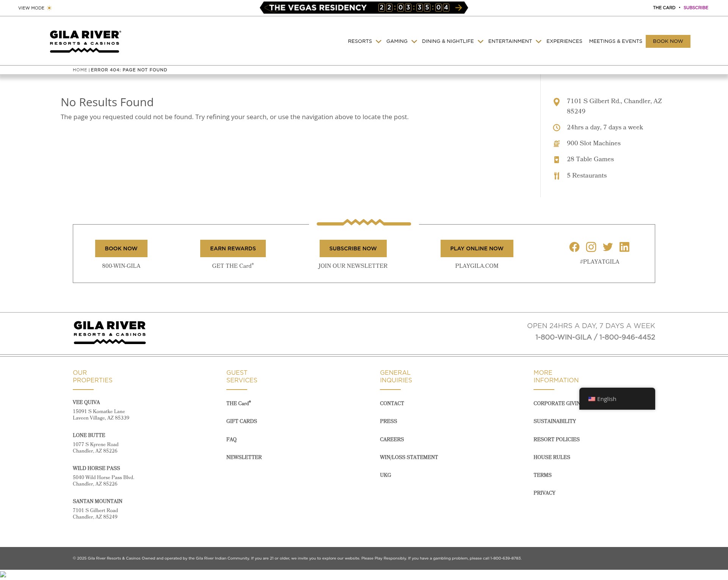Viewport: 728px width, 580px height.
Task: Open the Instagram social icon
Action: click(x=591, y=247)
